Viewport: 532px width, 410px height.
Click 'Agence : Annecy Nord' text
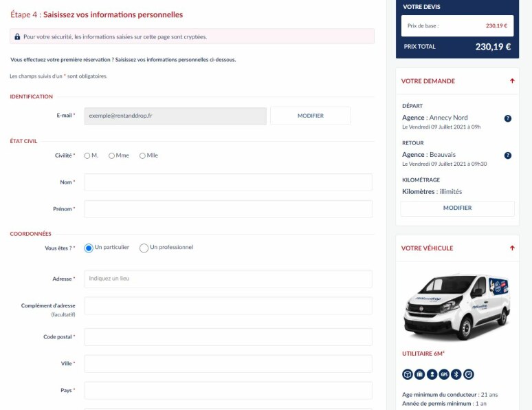pos(434,118)
